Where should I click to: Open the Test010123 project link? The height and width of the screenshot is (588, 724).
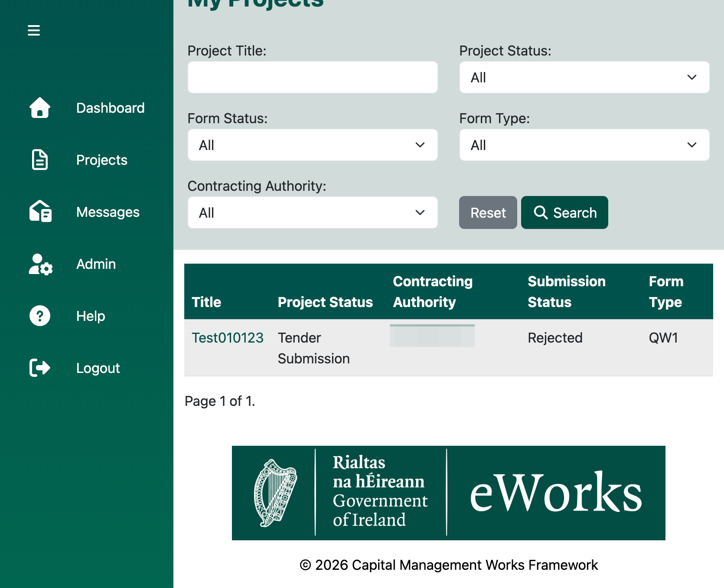tap(228, 338)
